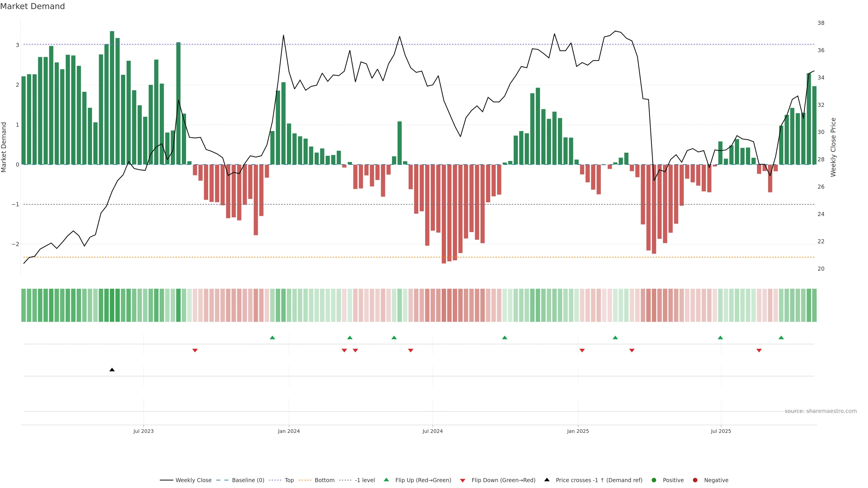Click the last red flip-down triangle marker

tap(759, 351)
